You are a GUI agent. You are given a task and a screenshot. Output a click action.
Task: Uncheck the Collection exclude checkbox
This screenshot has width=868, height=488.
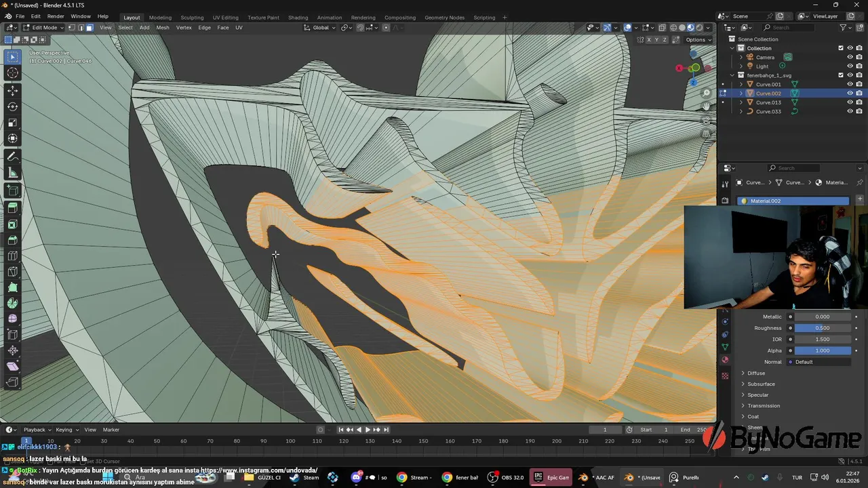(841, 48)
